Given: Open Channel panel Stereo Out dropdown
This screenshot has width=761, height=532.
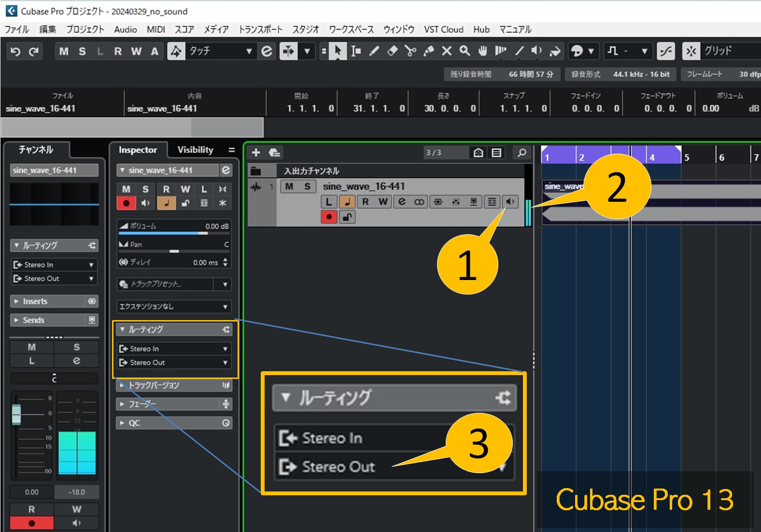Looking at the screenshot, I should (54, 279).
